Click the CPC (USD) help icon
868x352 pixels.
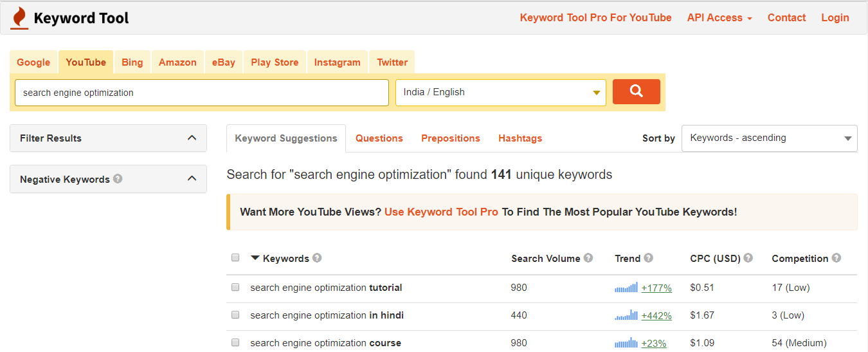(x=748, y=258)
